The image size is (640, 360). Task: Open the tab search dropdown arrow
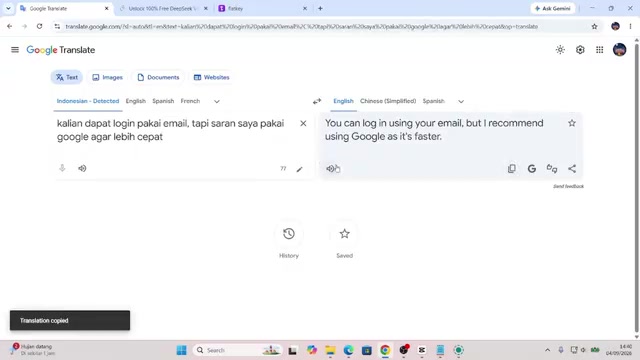coord(8,8)
